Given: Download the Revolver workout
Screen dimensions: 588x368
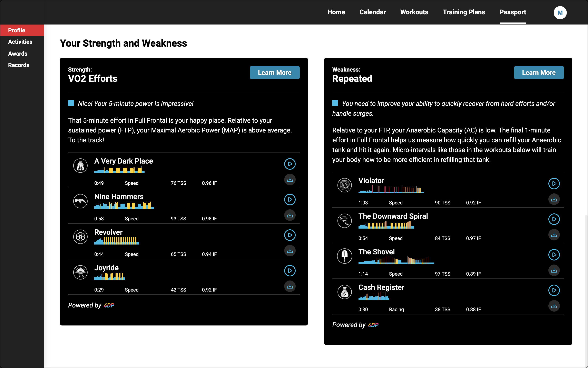Looking at the screenshot, I should click(290, 251).
